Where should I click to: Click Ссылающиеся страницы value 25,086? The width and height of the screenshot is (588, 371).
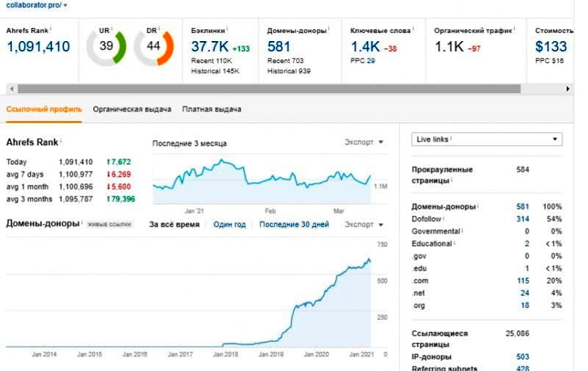517,334
